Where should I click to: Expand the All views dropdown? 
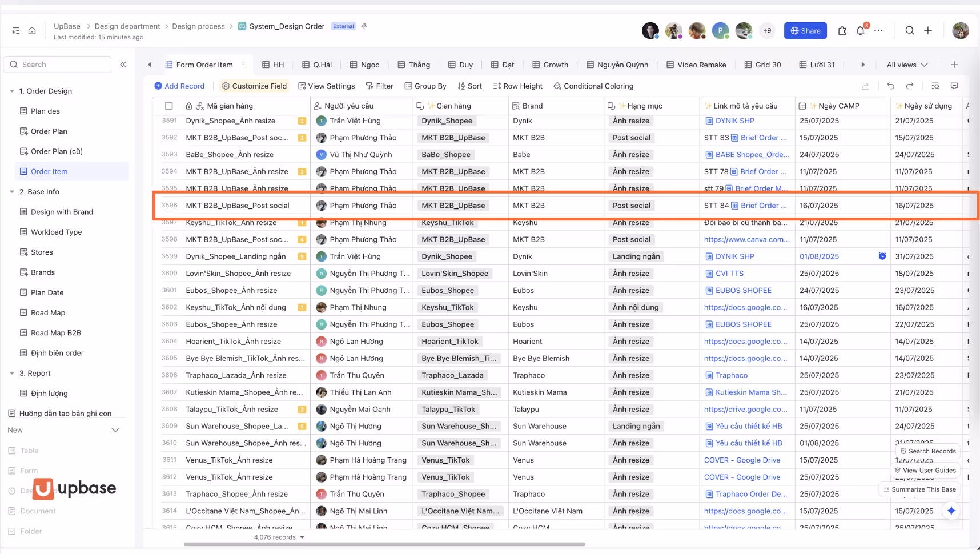click(907, 65)
